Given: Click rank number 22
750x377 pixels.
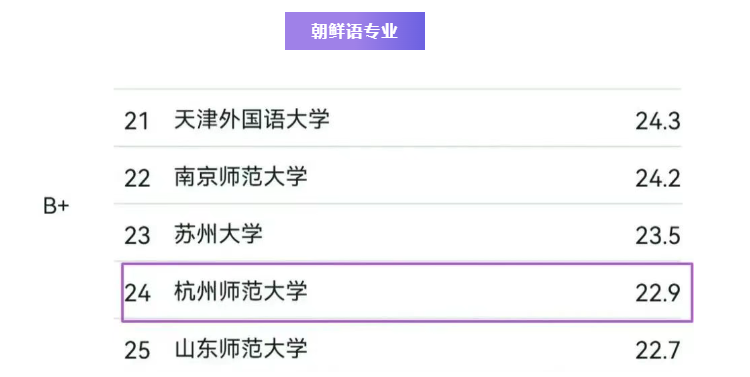Looking at the screenshot, I should pyautogui.click(x=137, y=178).
